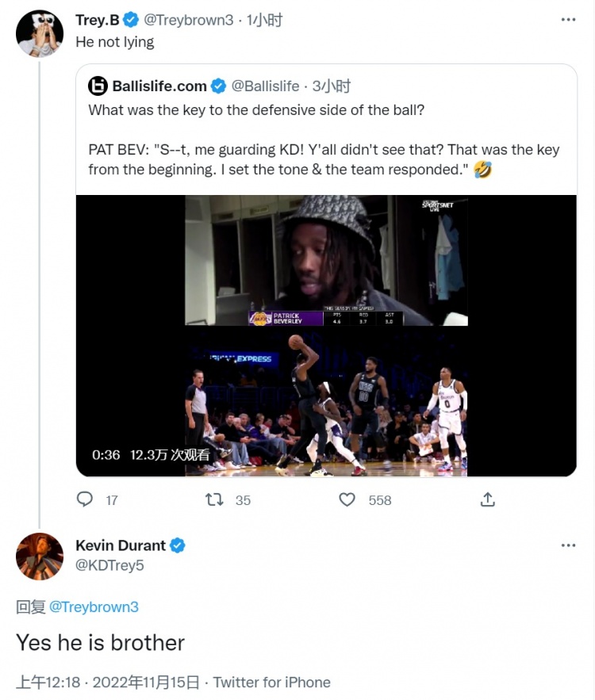Image resolution: width=595 pixels, height=700 pixels.
Task: Open the @KDTrey5 handle
Action: 109,565
